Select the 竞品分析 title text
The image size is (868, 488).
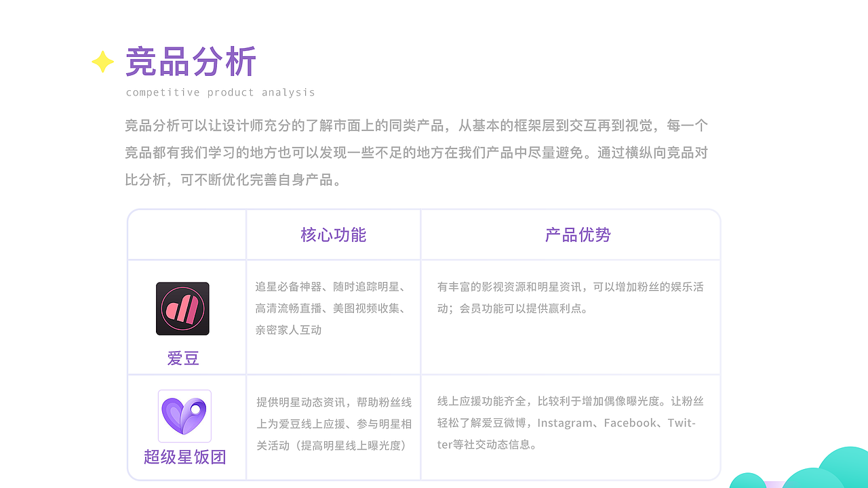[190, 62]
